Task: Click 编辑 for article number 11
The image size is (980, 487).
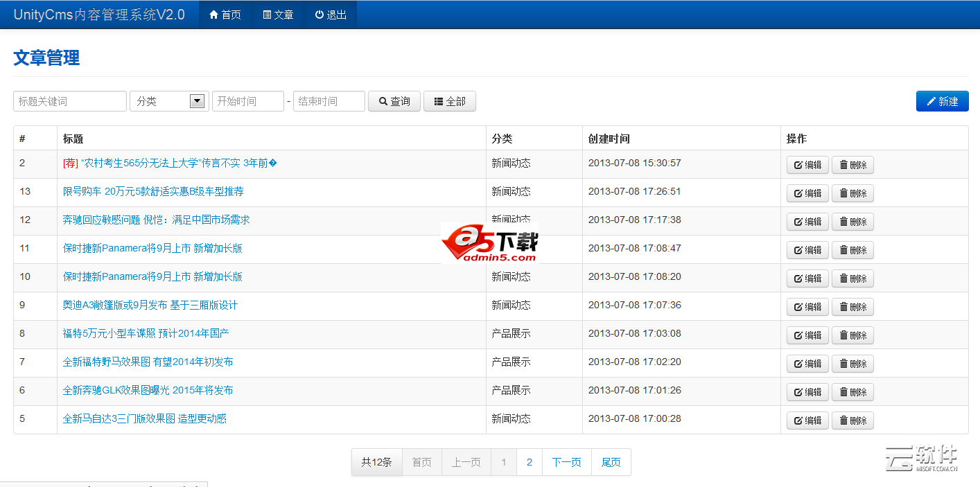Action: (x=807, y=250)
